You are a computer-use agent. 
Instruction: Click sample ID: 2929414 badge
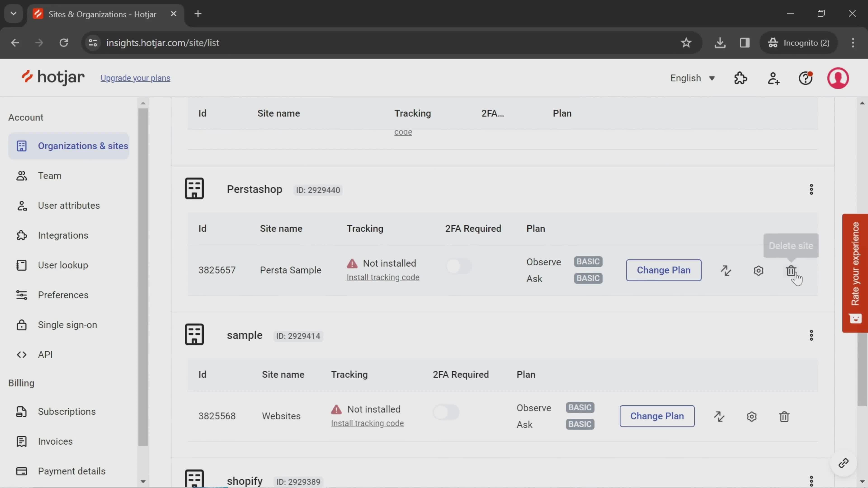298,336
